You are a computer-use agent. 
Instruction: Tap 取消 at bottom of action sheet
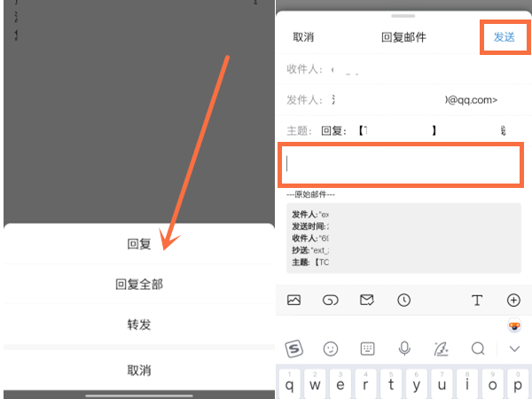(x=138, y=370)
